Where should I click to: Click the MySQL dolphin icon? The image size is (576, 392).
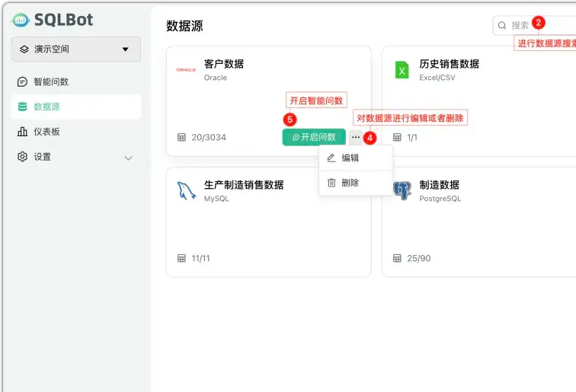186,191
